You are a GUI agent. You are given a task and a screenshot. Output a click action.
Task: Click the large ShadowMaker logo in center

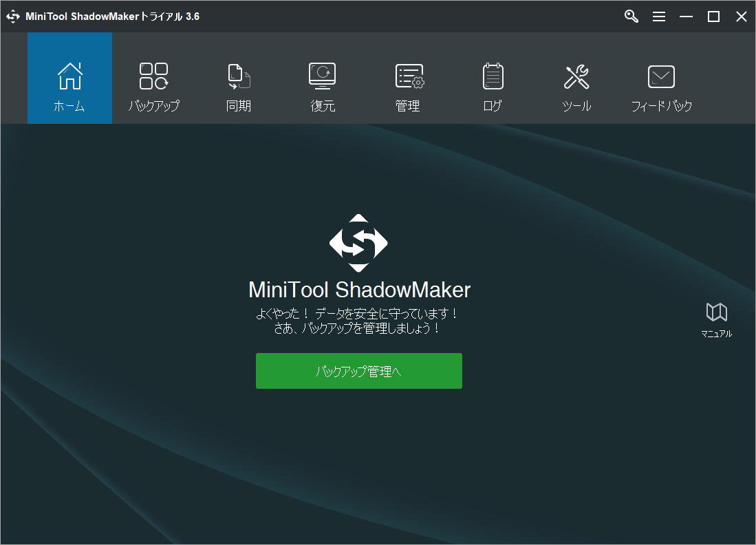[358, 243]
